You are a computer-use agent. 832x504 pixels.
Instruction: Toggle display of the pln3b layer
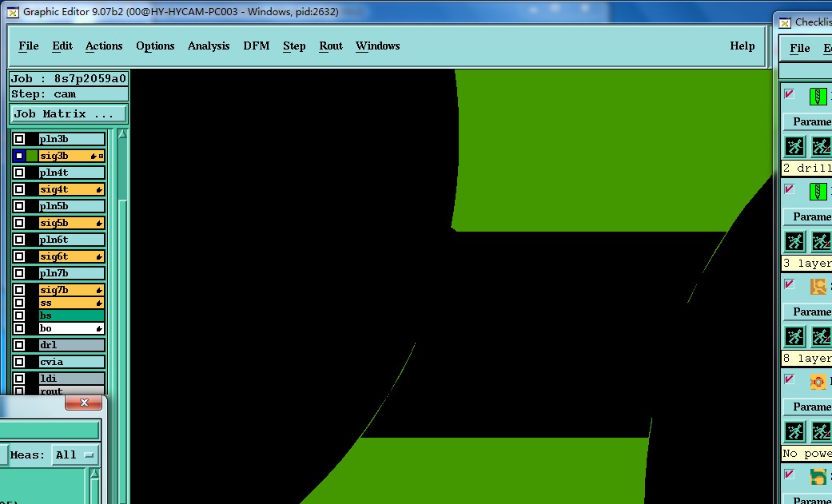pos(19,139)
